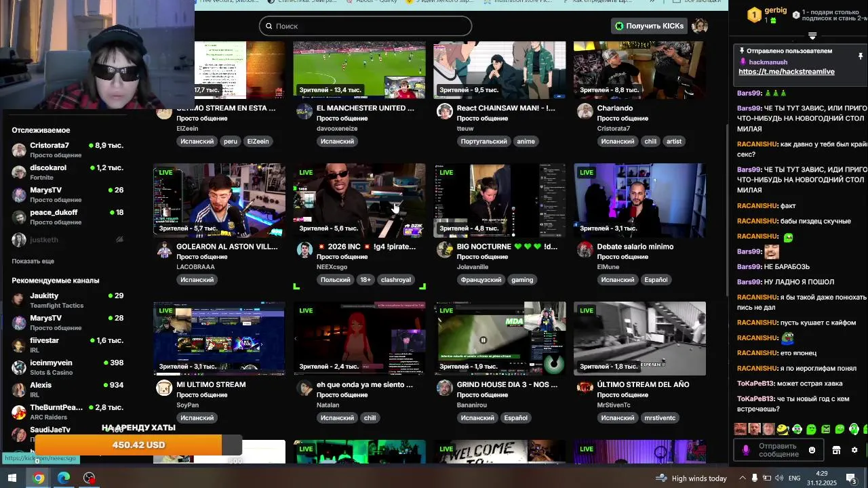The image size is (868, 488).
Task: Open the system volume control
Action: tap(780, 478)
